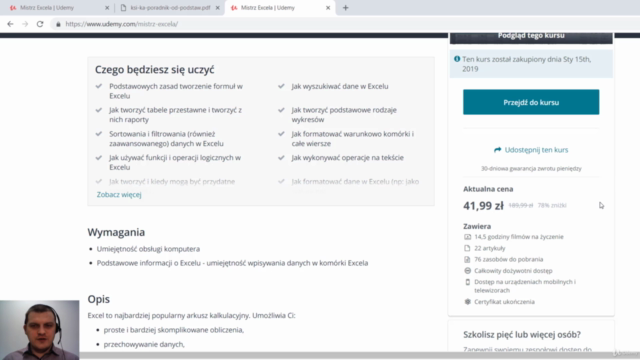Close the ksi-ka-poradnik-od-podstaw.pdf tab
Image resolution: width=640 pixels, height=360 pixels.
pos(218,8)
